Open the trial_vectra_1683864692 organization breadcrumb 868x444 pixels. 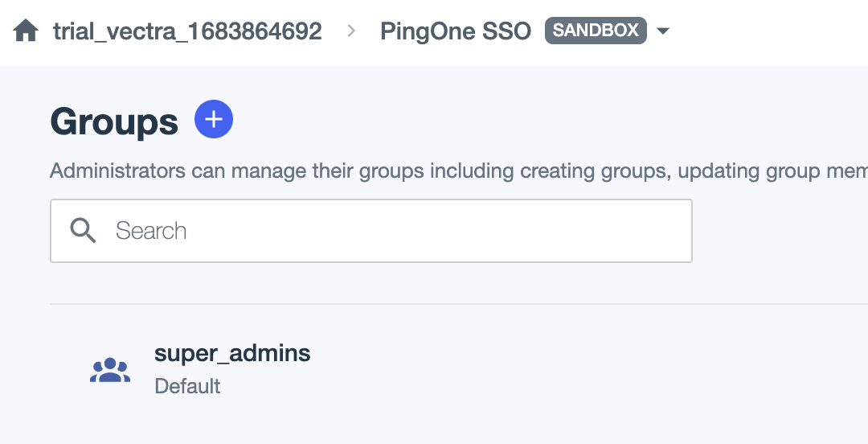tap(187, 31)
